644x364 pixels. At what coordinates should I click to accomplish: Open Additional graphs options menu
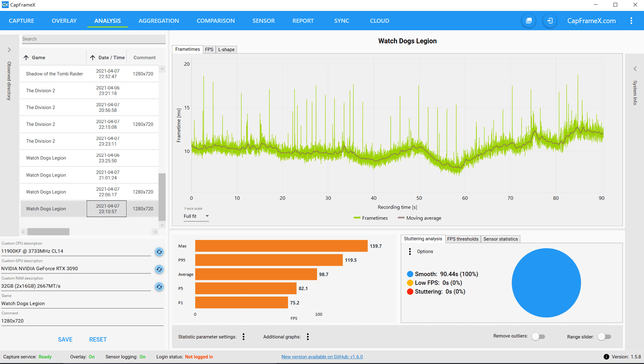click(308, 337)
